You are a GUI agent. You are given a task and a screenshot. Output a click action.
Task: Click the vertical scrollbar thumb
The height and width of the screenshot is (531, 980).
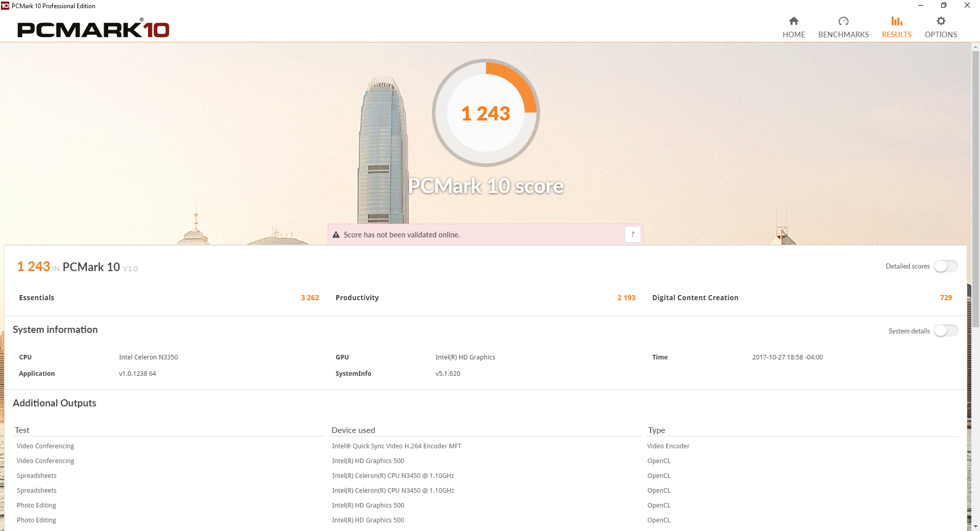pyautogui.click(x=975, y=189)
